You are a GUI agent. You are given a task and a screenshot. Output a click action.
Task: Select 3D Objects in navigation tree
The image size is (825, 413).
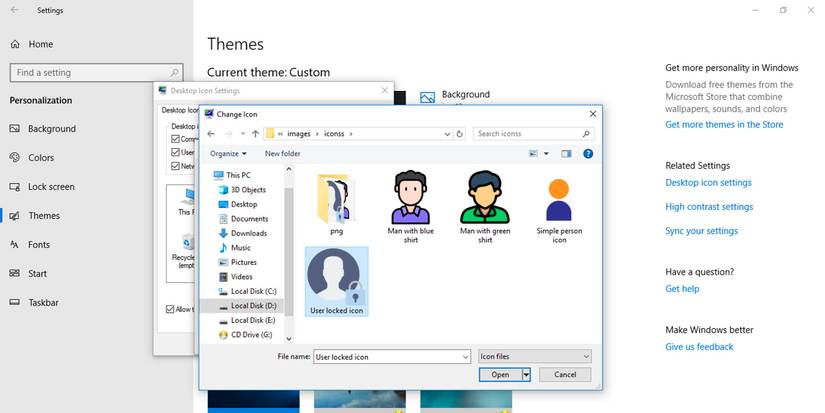click(243, 190)
